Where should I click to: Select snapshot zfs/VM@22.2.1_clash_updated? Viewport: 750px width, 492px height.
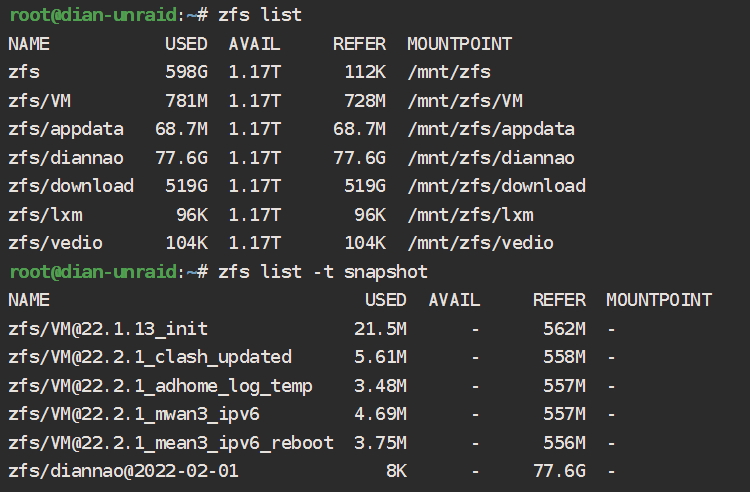[150, 357]
